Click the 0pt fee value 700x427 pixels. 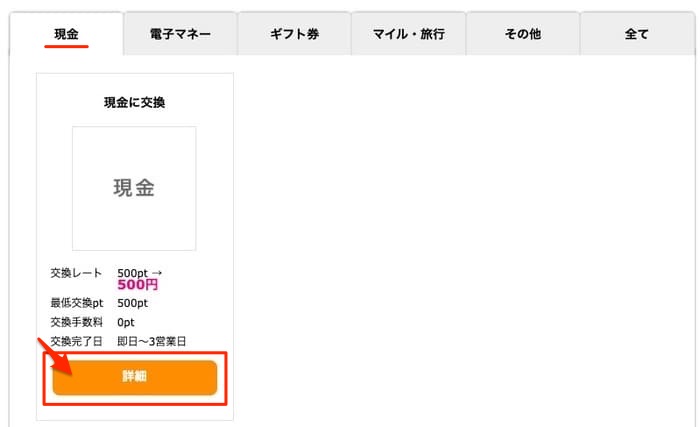126,322
